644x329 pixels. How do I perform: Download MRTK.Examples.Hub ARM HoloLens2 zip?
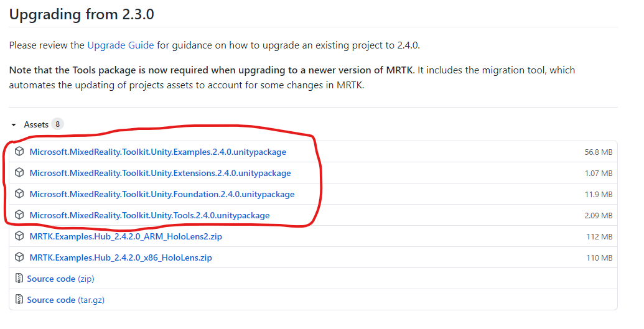(126, 236)
